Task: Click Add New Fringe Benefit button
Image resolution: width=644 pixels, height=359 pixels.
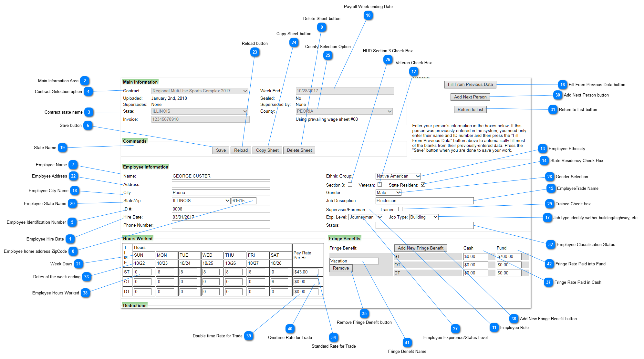Action: click(421, 248)
